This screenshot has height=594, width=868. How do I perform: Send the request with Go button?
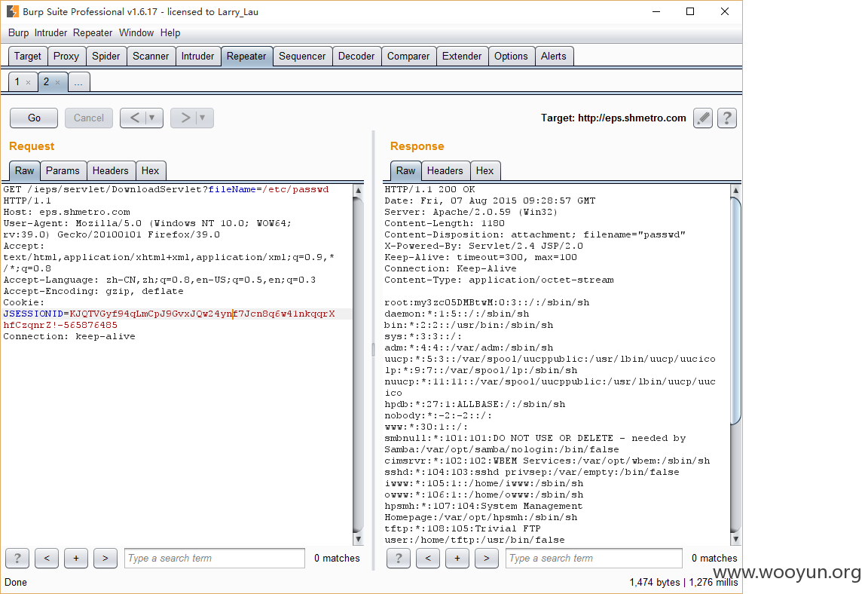point(34,118)
